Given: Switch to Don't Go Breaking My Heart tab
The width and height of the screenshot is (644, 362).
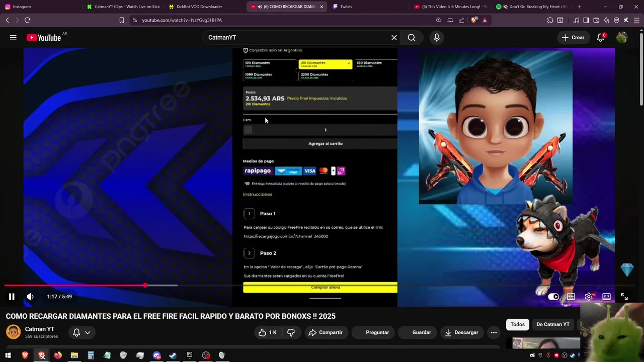Looking at the screenshot, I should [533, 7].
